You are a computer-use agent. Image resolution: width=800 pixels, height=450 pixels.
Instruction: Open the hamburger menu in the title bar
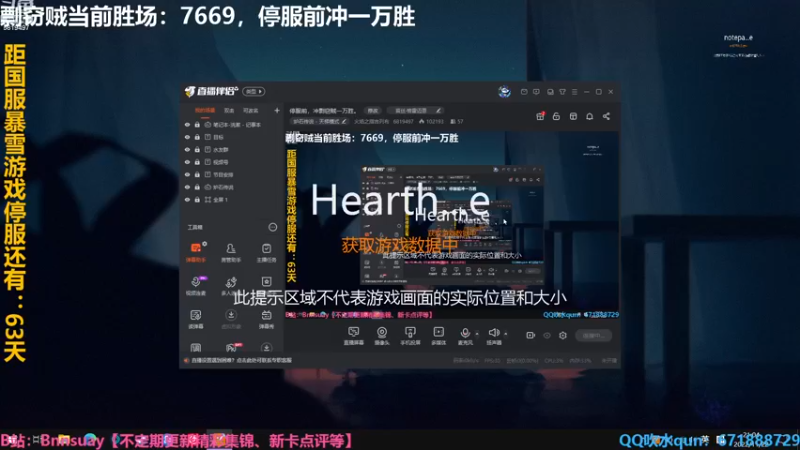574,92
